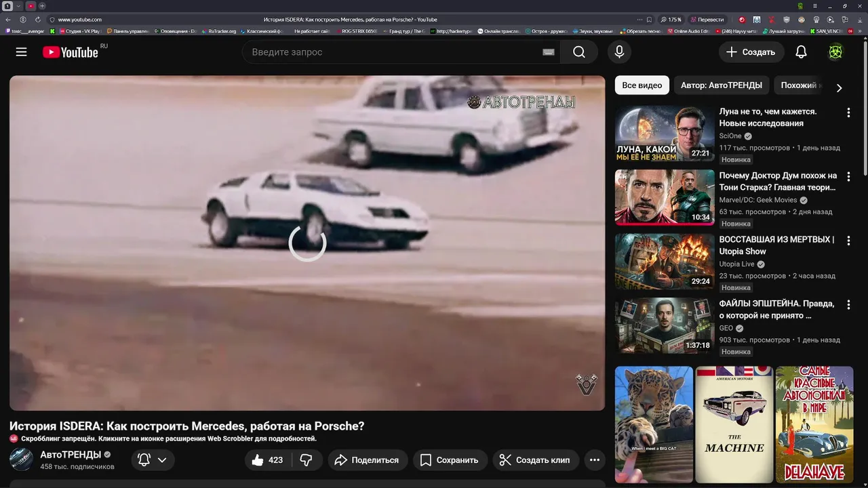
Task: Open the YouTube hamburger guide menu
Action: pyautogui.click(x=21, y=52)
